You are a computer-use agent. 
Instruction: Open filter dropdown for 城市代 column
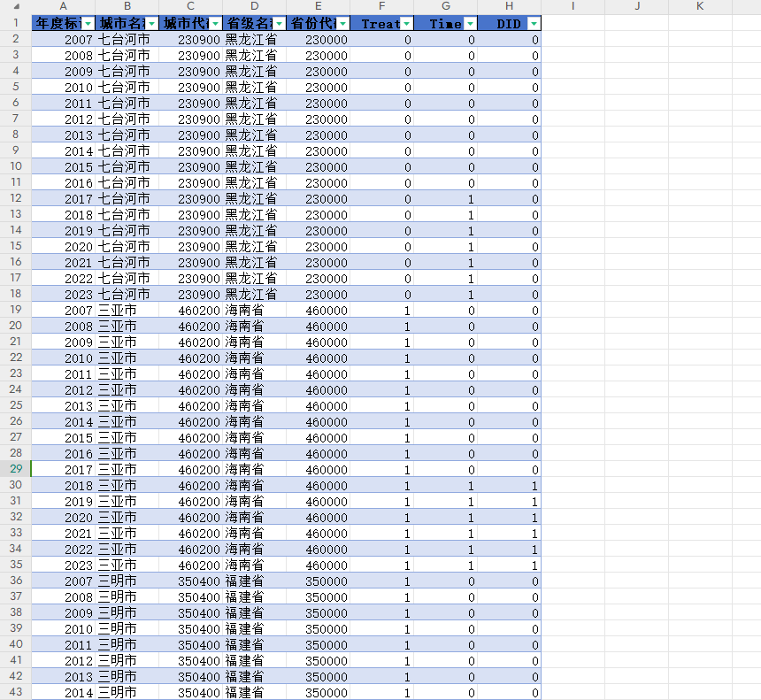[x=216, y=24]
